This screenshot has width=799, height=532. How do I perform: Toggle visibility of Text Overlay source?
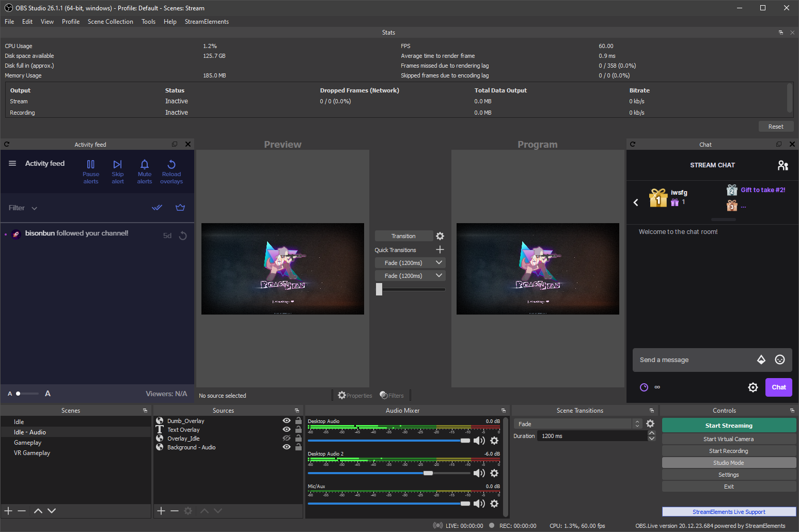pyautogui.click(x=287, y=429)
